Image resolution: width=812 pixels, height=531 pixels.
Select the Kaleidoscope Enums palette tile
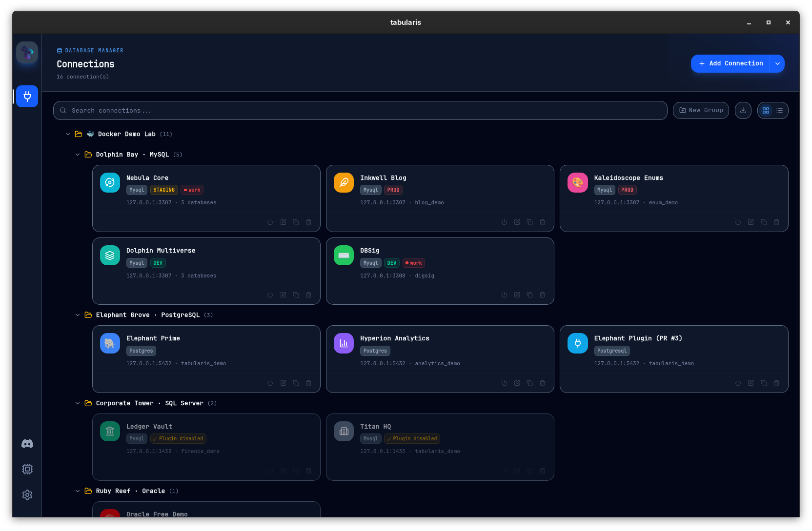pyautogui.click(x=578, y=183)
